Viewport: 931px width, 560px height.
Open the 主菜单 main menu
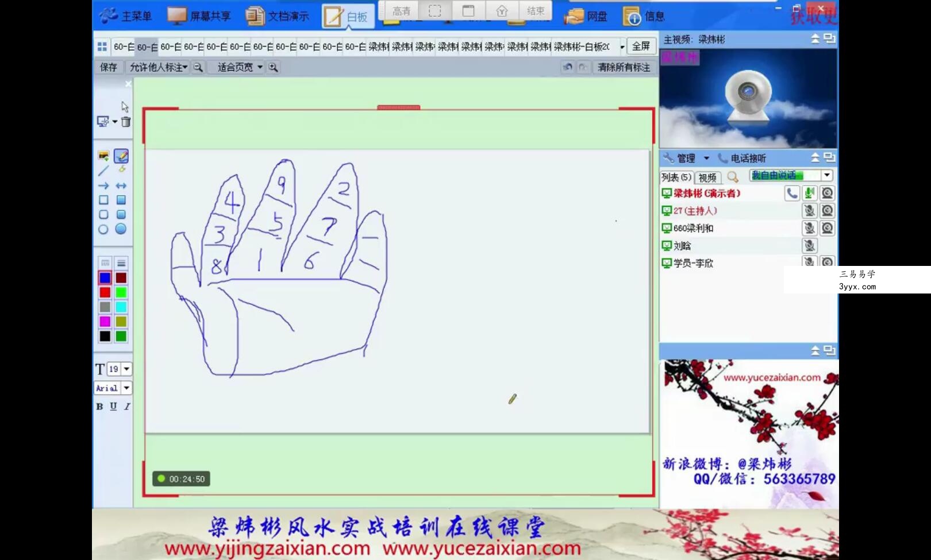click(x=125, y=16)
